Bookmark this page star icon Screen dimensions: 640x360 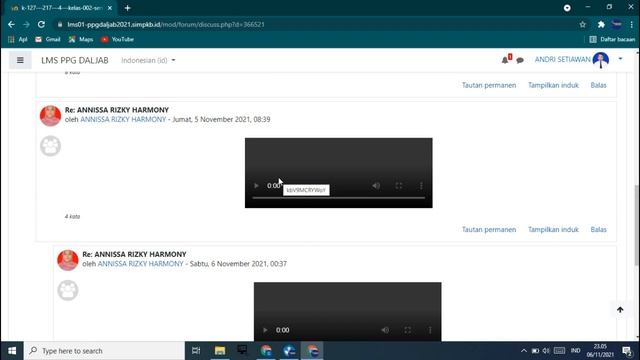pyautogui.click(x=582, y=24)
